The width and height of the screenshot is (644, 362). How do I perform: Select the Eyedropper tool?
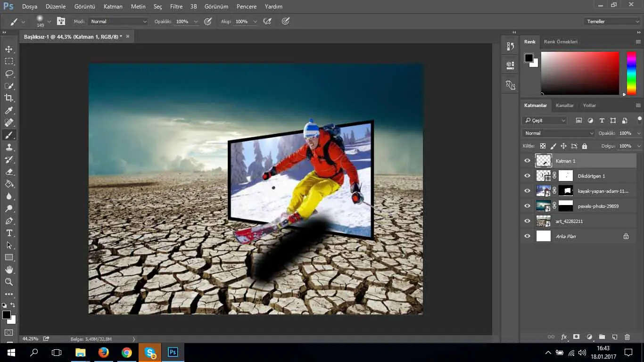[9, 110]
